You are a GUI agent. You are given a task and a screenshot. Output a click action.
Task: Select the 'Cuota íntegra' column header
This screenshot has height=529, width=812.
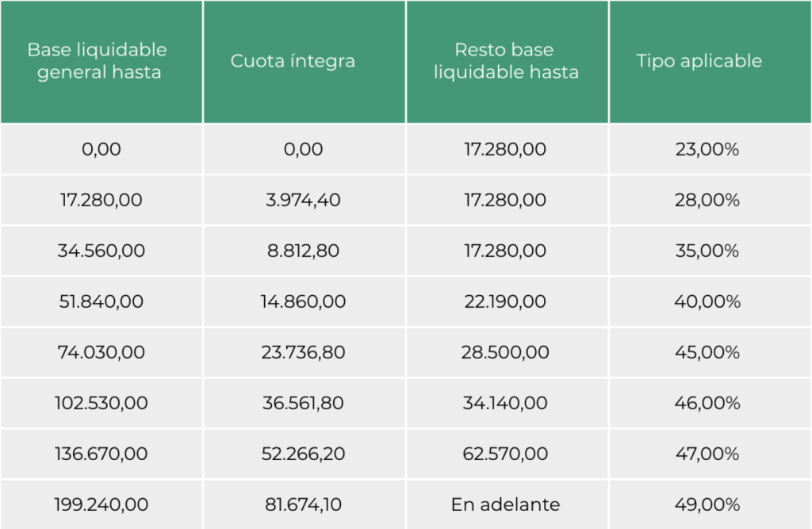304,61
